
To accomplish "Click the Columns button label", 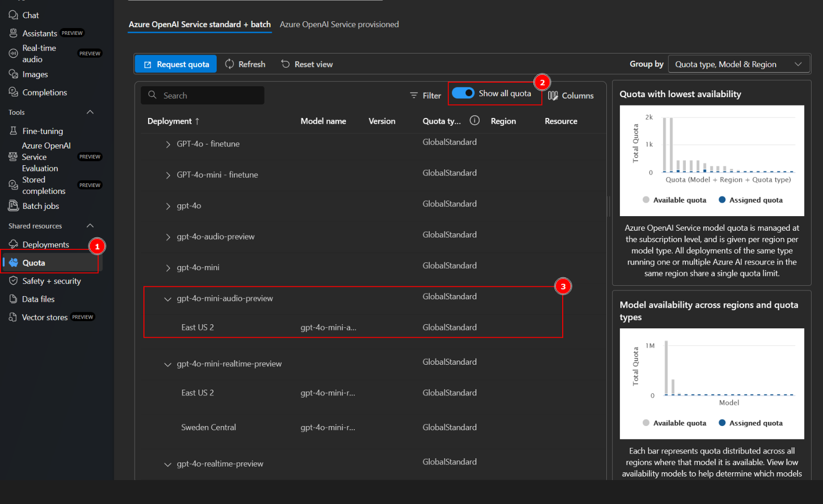I will (x=578, y=96).
